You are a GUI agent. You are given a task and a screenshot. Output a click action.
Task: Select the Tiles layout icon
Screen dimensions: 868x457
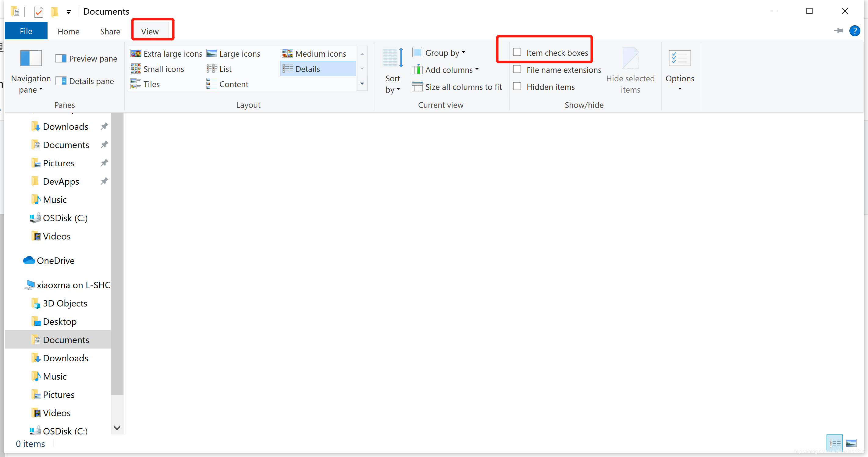136,84
